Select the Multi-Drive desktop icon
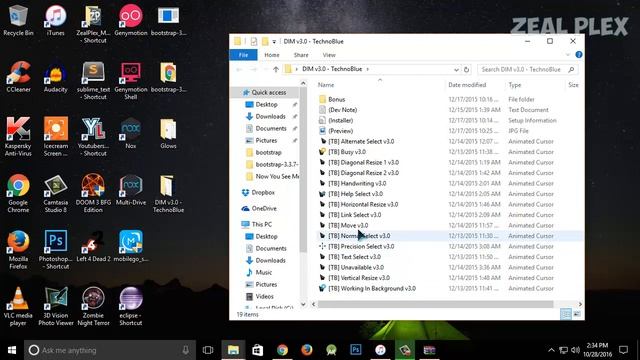 131,190
